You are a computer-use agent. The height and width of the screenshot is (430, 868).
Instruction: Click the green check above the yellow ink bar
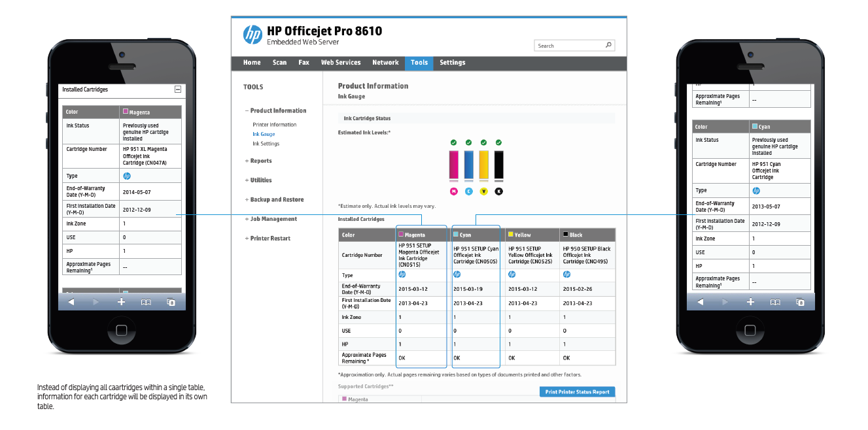(483, 142)
